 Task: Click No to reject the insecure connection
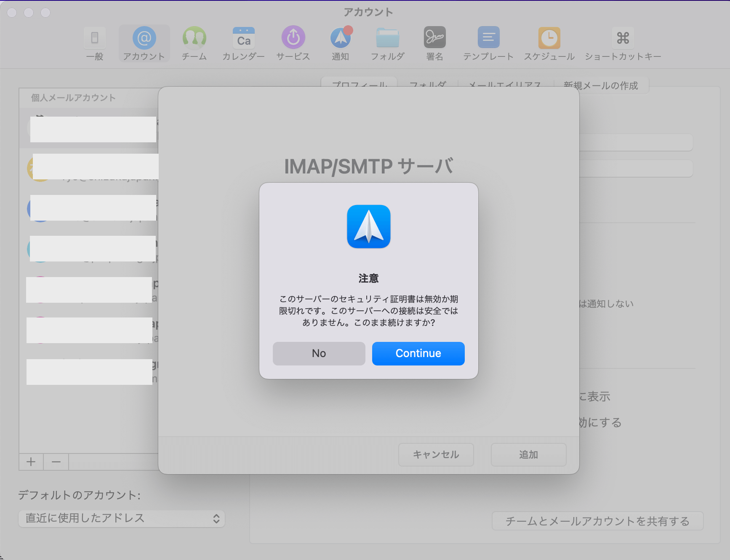tap(319, 353)
